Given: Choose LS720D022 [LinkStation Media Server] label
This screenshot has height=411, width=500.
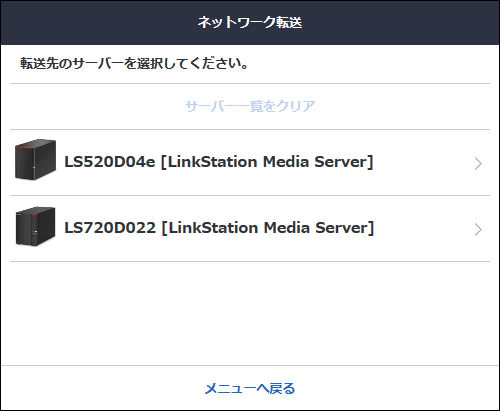Looking at the screenshot, I should click(219, 228).
